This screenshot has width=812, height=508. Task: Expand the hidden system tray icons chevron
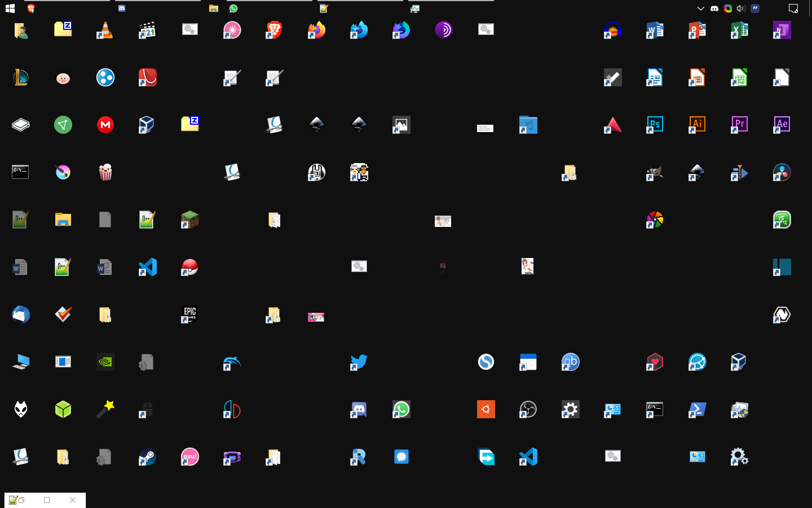tap(700, 8)
